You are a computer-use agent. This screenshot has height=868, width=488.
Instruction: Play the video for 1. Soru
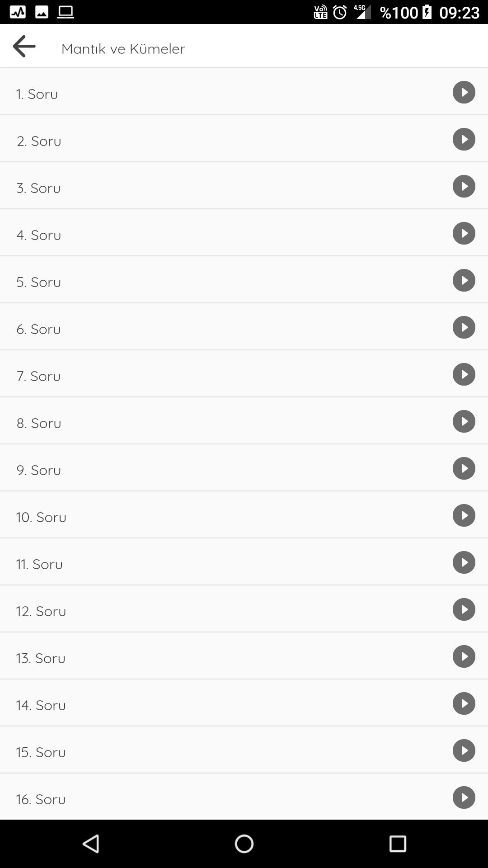(x=464, y=92)
